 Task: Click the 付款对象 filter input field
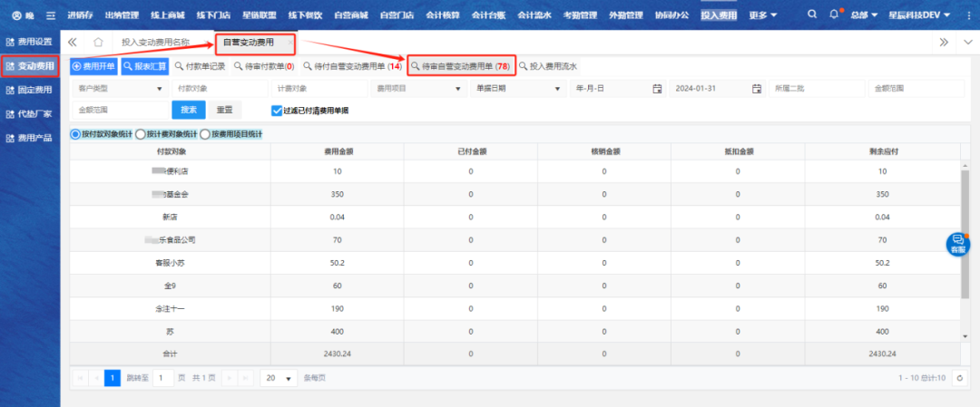[x=218, y=89]
